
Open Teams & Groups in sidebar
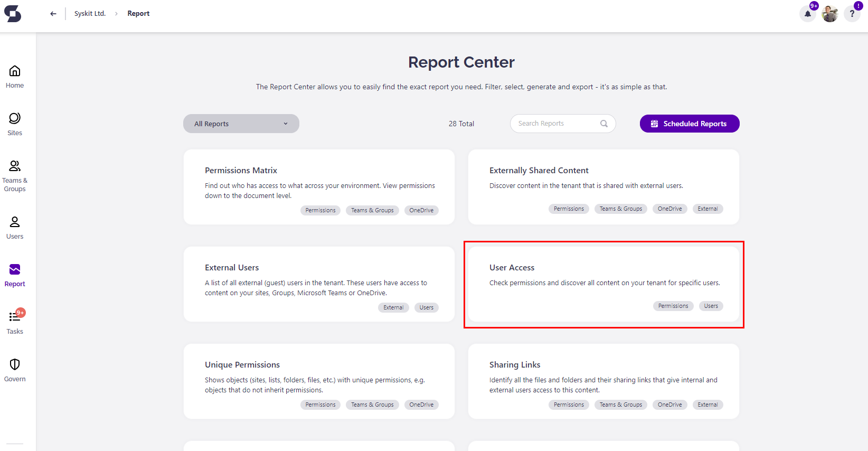point(15,176)
